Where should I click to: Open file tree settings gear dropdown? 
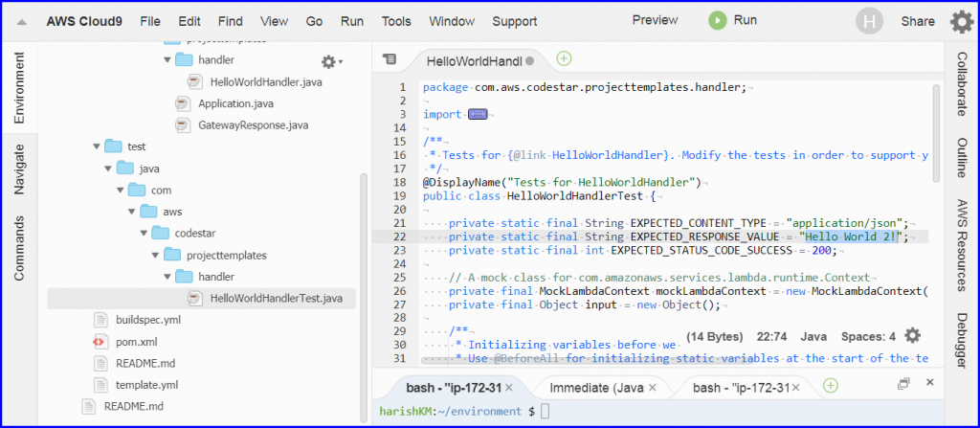click(331, 61)
